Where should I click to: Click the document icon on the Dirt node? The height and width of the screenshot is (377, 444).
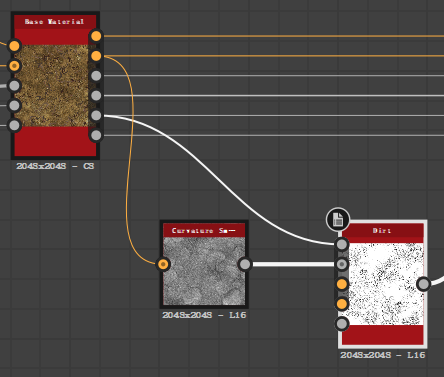point(338,219)
